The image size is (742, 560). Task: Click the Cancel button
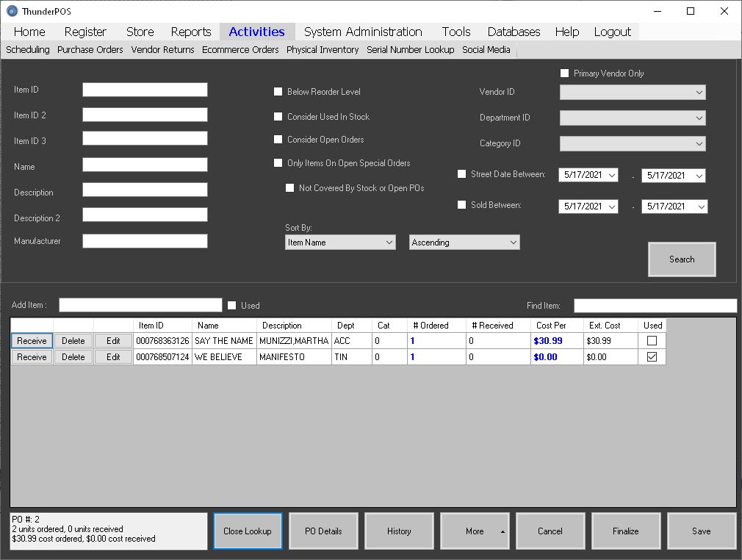pyautogui.click(x=550, y=531)
